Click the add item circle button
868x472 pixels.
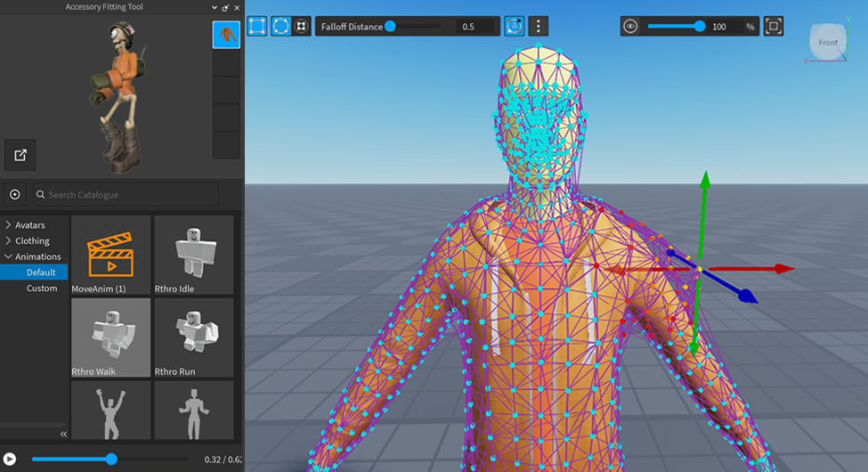click(x=15, y=194)
